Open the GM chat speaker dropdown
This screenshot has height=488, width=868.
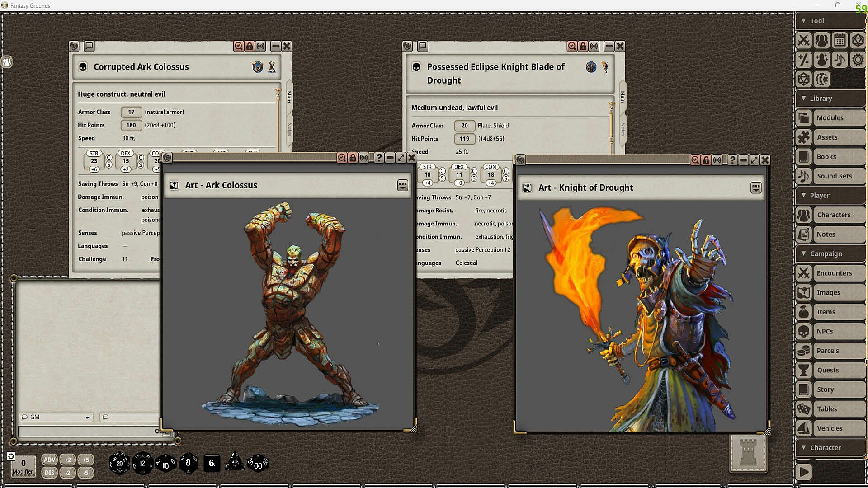(87, 417)
